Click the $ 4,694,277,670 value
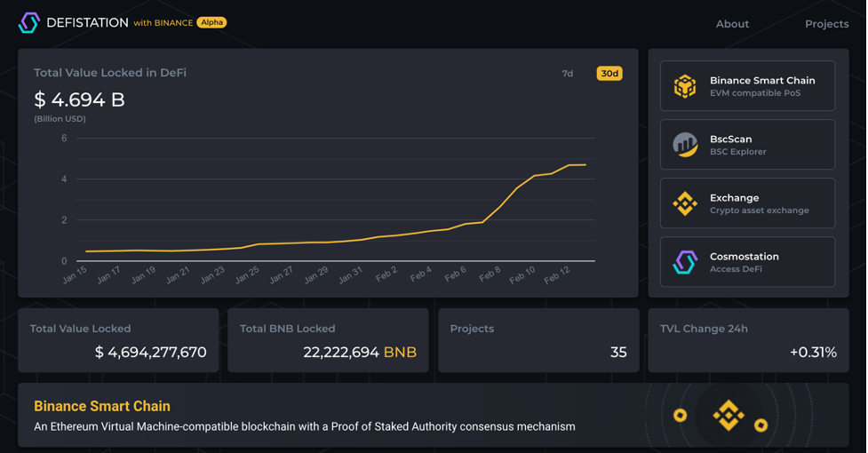Viewport: 868px width, 453px height. (x=150, y=353)
